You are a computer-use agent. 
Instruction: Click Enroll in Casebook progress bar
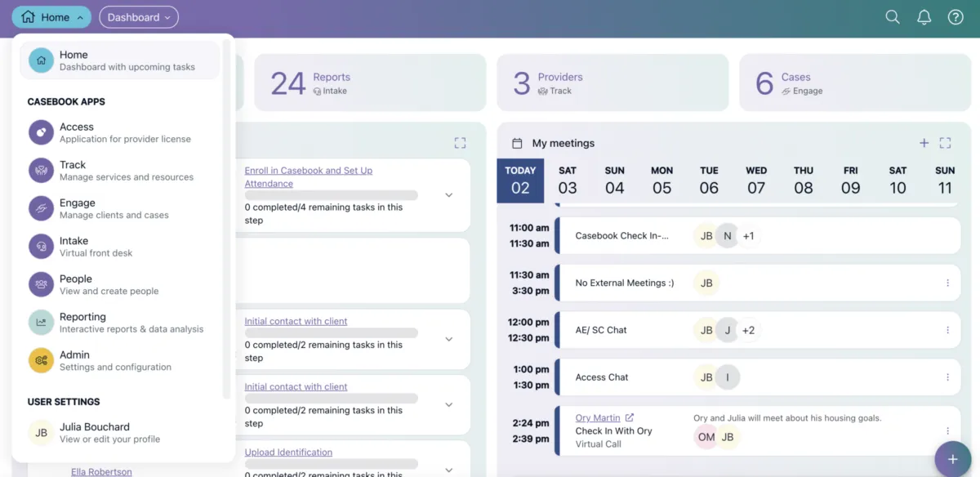332,195
